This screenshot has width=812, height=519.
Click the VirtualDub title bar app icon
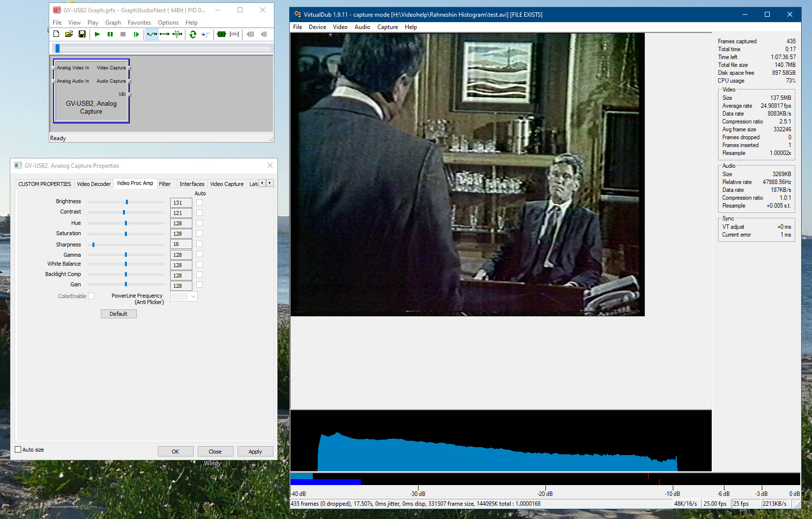[298, 14]
